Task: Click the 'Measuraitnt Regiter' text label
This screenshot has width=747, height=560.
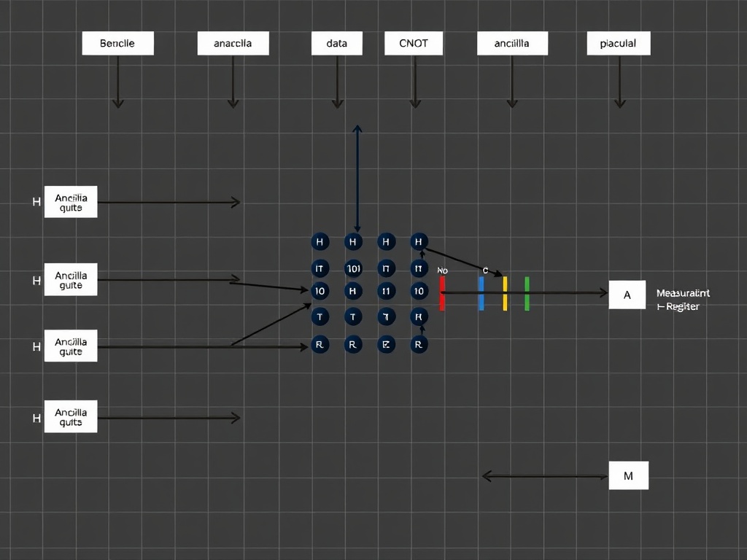Action: (x=682, y=300)
